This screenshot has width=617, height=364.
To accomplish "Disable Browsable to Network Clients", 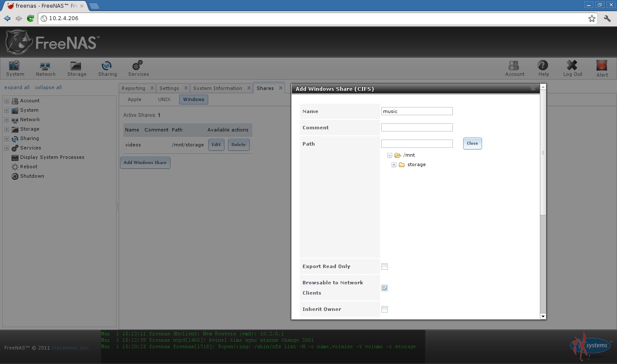I will pyautogui.click(x=384, y=288).
